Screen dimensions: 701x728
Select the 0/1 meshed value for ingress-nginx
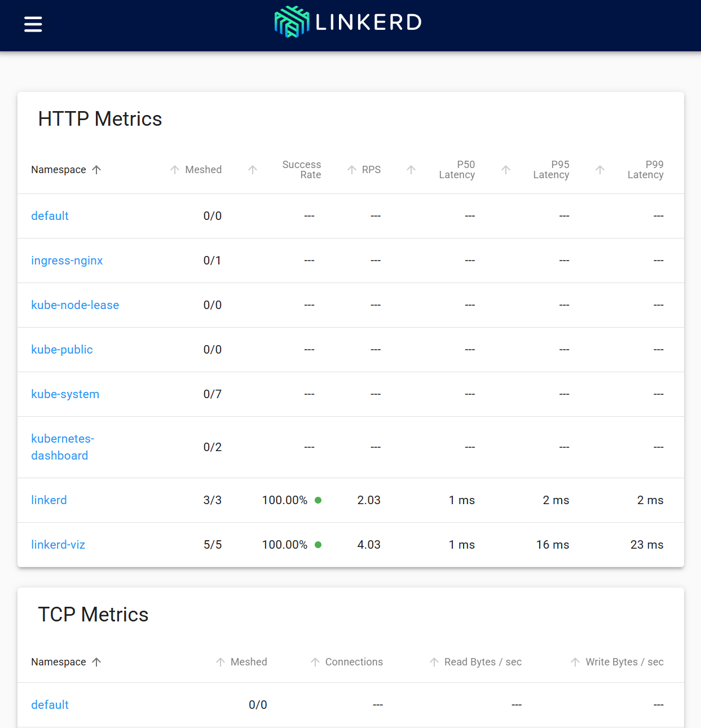(x=213, y=261)
